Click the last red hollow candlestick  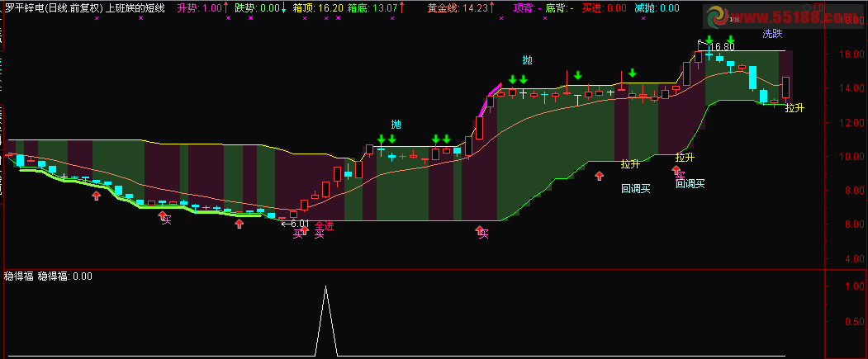click(785, 88)
